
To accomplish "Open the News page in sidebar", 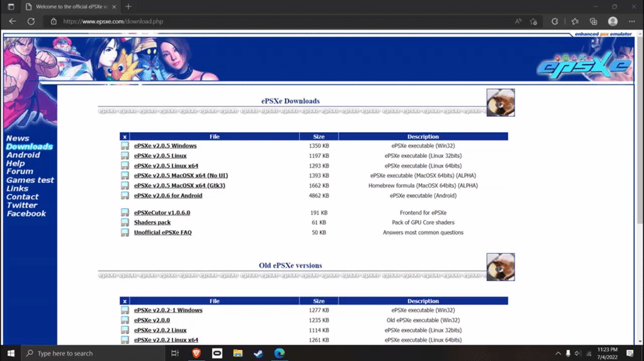I will [x=17, y=138].
